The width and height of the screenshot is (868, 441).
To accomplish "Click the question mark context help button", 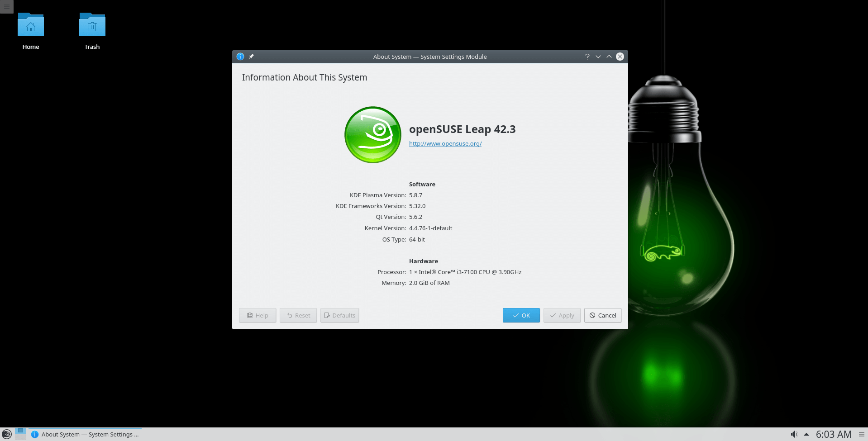I will click(x=587, y=57).
